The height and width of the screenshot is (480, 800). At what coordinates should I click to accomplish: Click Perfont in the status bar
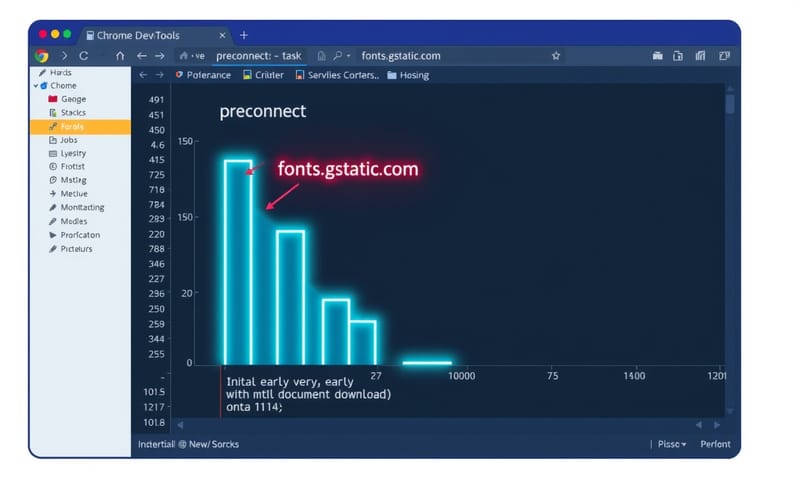(x=715, y=444)
